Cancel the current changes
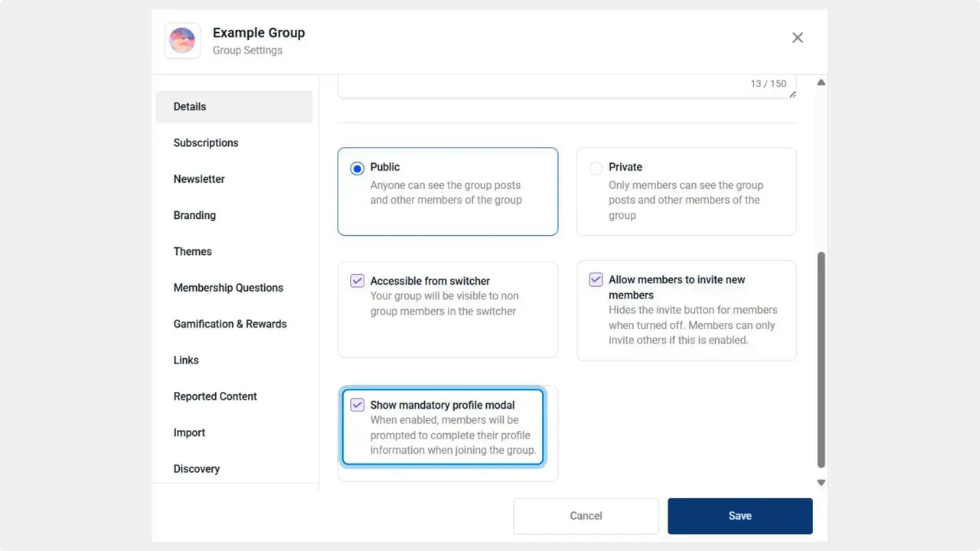Image resolution: width=980 pixels, height=551 pixels. click(x=586, y=516)
